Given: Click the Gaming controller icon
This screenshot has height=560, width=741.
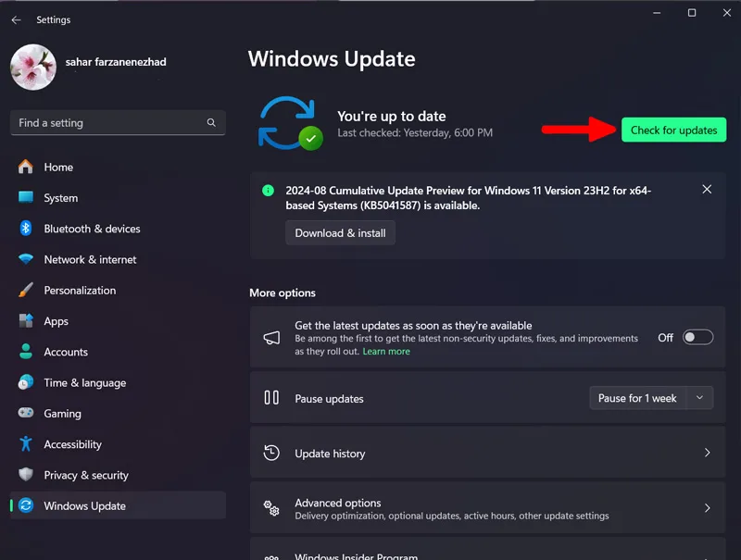Looking at the screenshot, I should 26,413.
